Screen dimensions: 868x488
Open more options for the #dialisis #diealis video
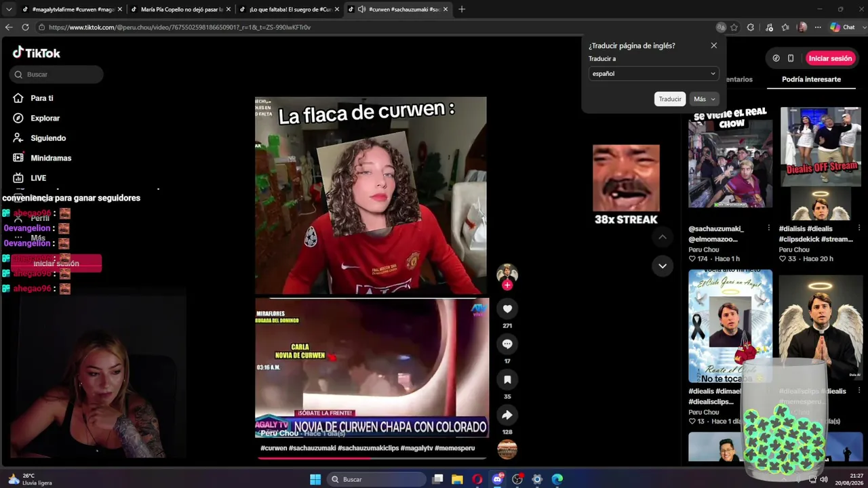coord(859,228)
